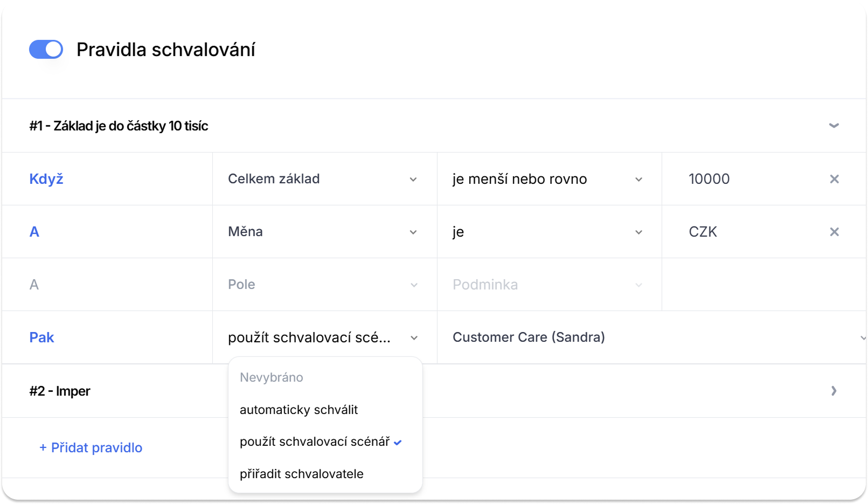Image resolution: width=868 pixels, height=504 pixels.
Task: Open the 'je menší nebo rovno' operator dropdown
Action: pyautogui.click(x=548, y=179)
